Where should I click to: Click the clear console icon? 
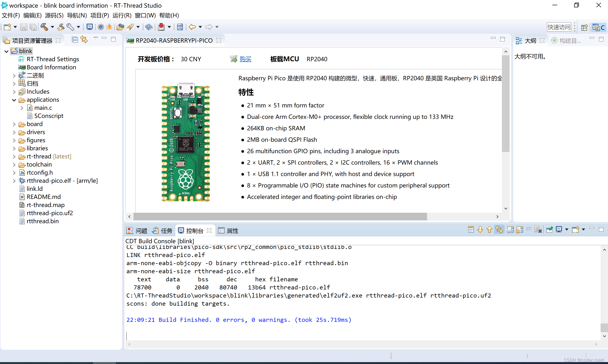tap(538, 230)
